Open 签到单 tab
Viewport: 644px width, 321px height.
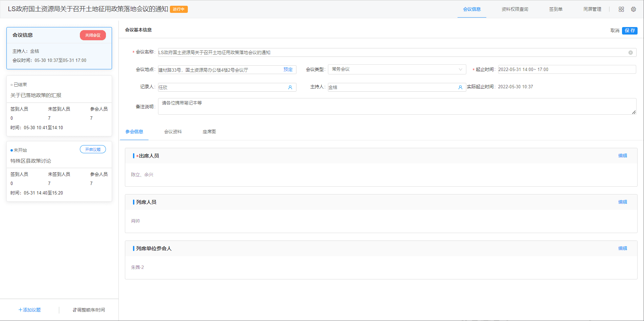tap(556, 9)
